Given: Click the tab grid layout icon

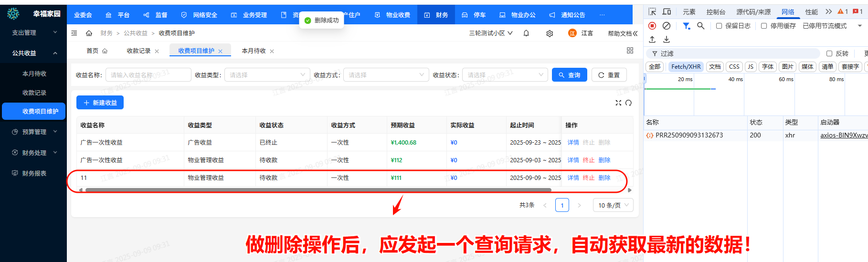Looking at the screenshot, I should click(x=630, y=51).
